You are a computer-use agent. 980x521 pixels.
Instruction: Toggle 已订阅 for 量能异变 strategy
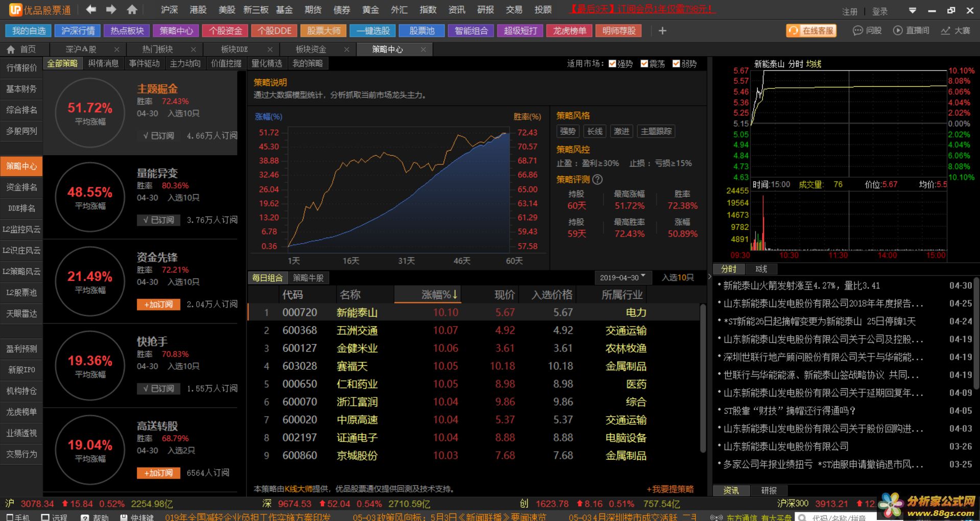click(x=158, y=220)
